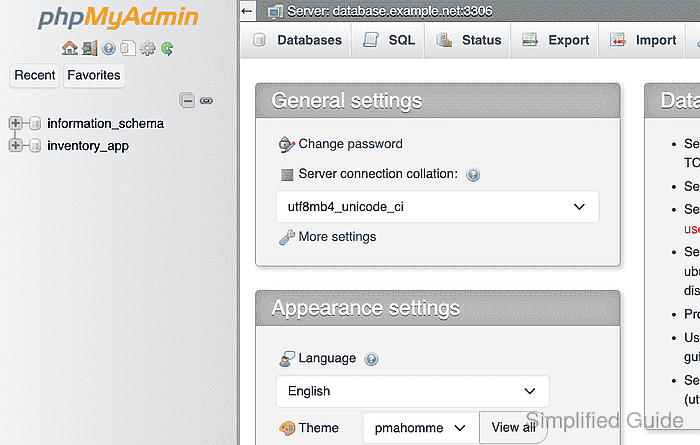Click the Language label text

click(327, 358)
